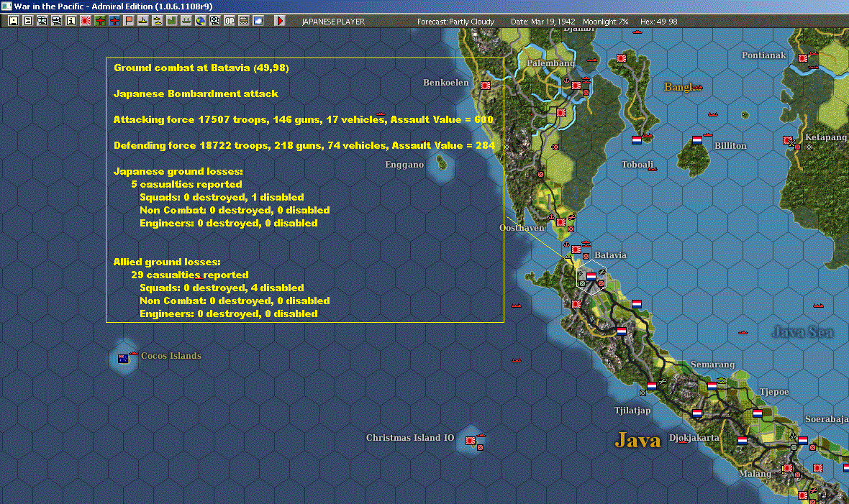Click the 'Defending force 18722 troops' line

tap(304, 146)
